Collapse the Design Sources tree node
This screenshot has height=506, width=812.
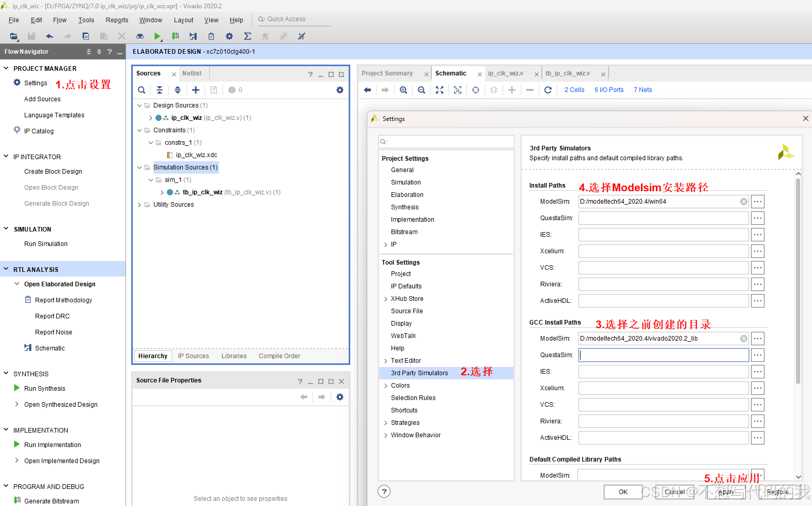[x=139, y=105]
